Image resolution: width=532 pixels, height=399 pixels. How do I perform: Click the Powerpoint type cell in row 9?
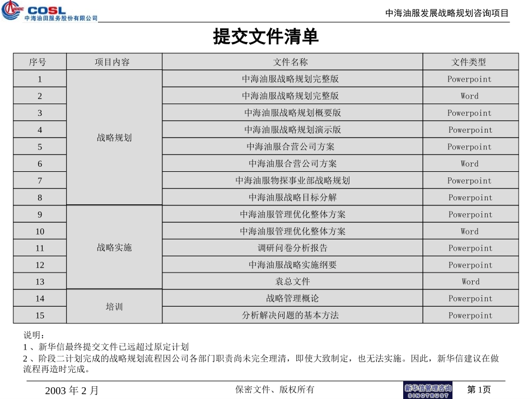tap(470, 214)
